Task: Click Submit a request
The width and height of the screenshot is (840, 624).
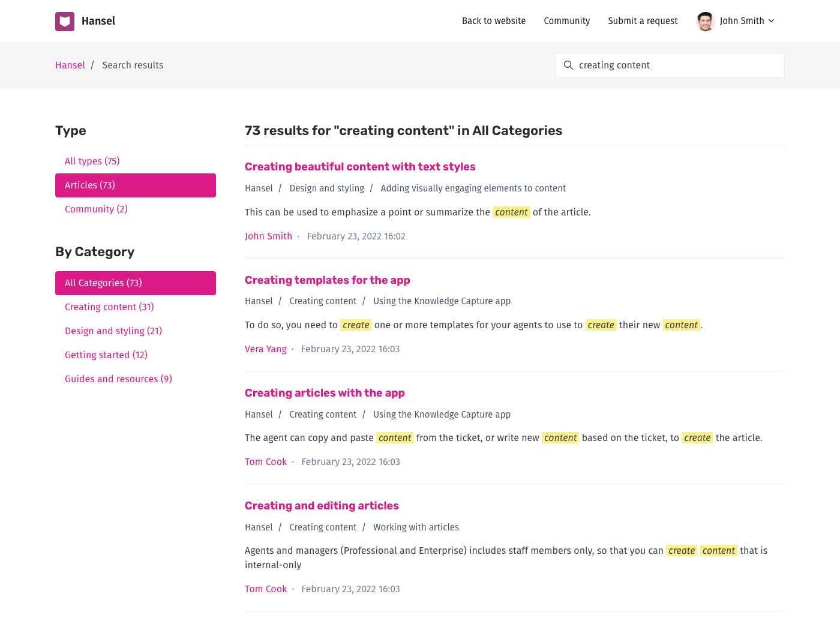Action: 643,21
